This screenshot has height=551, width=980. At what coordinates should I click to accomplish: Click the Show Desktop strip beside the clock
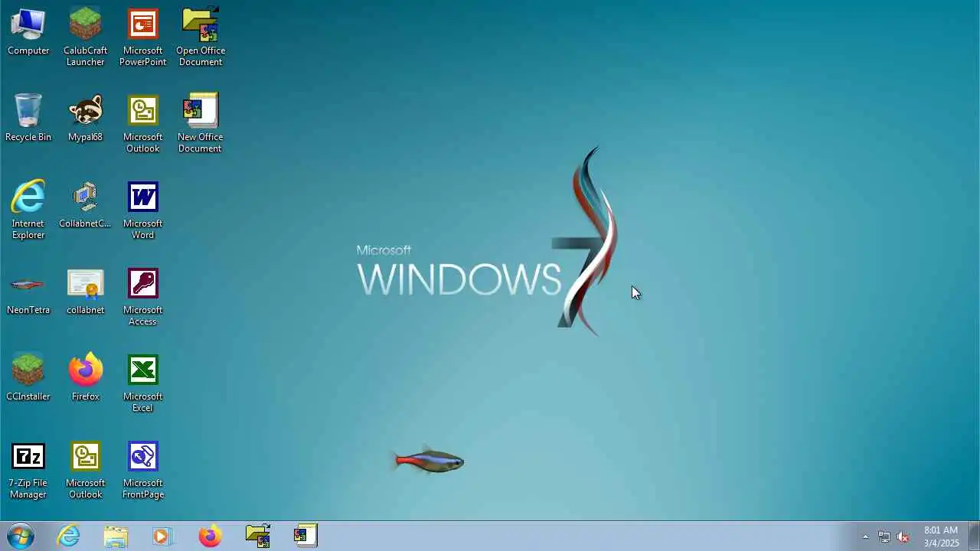(x=974, y=536)
